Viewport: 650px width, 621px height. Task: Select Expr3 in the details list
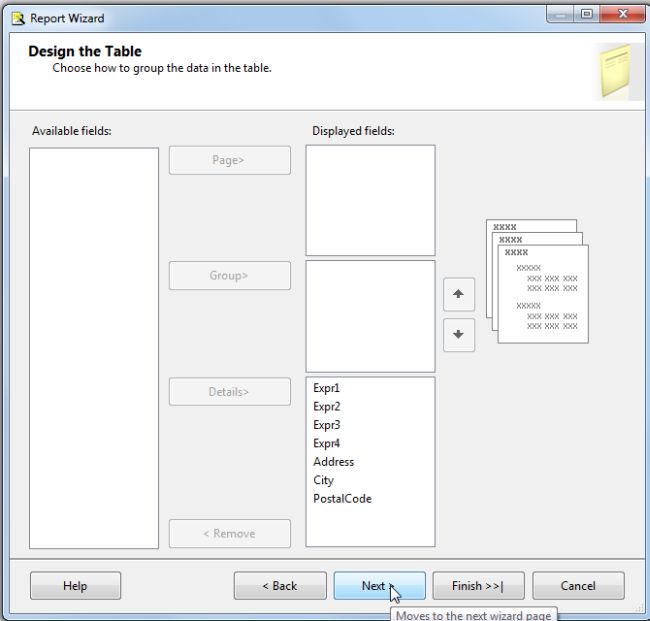click(327, 425)
